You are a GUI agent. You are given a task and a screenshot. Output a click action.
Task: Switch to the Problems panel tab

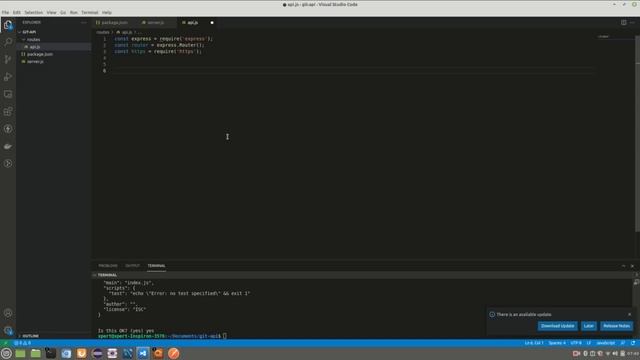[108, 266]
